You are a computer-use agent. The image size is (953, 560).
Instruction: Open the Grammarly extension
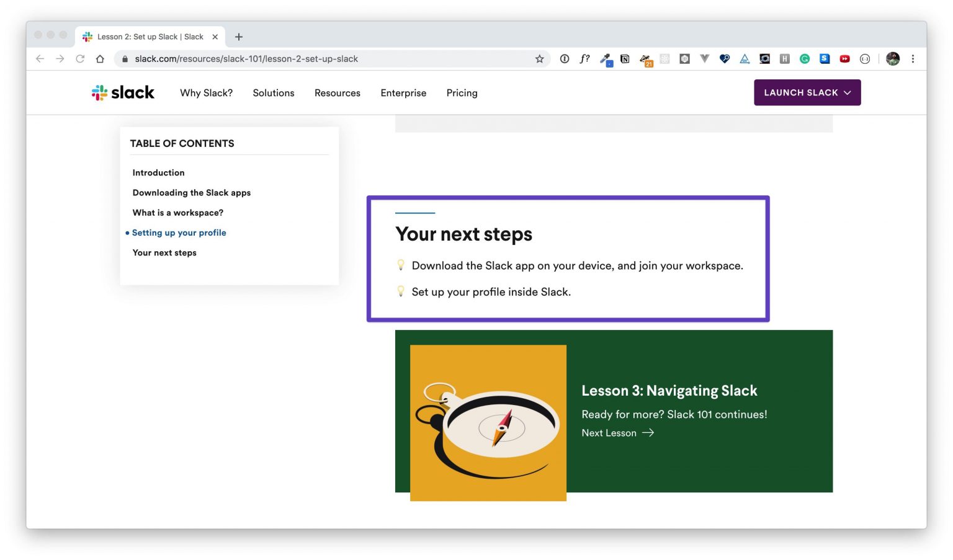[x=805, y=58]
